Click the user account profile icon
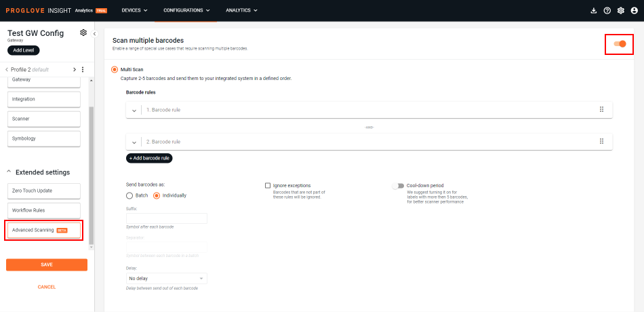Viewport: 644px width, 312px height. click(634, 11)
